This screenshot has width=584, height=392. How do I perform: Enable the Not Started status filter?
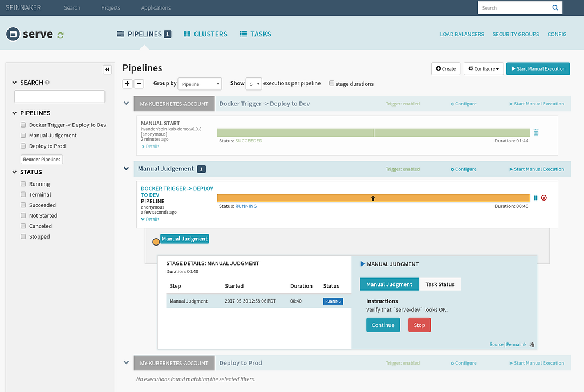(23, 215)
